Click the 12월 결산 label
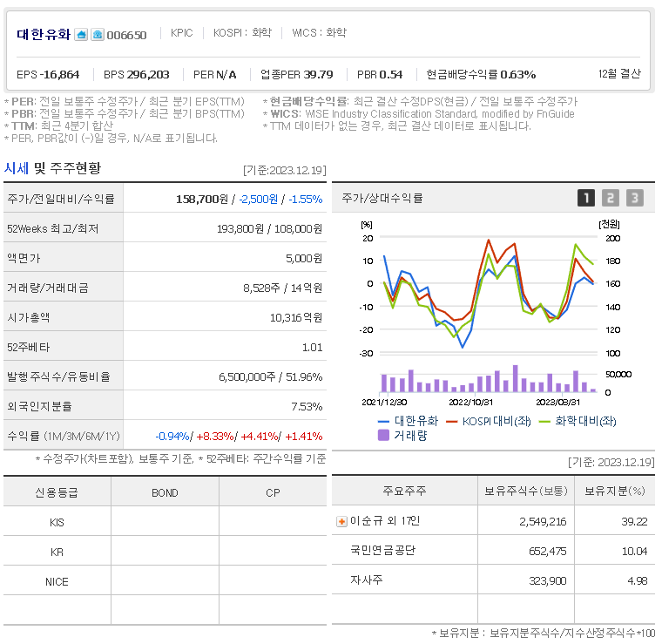 [619, 74]
